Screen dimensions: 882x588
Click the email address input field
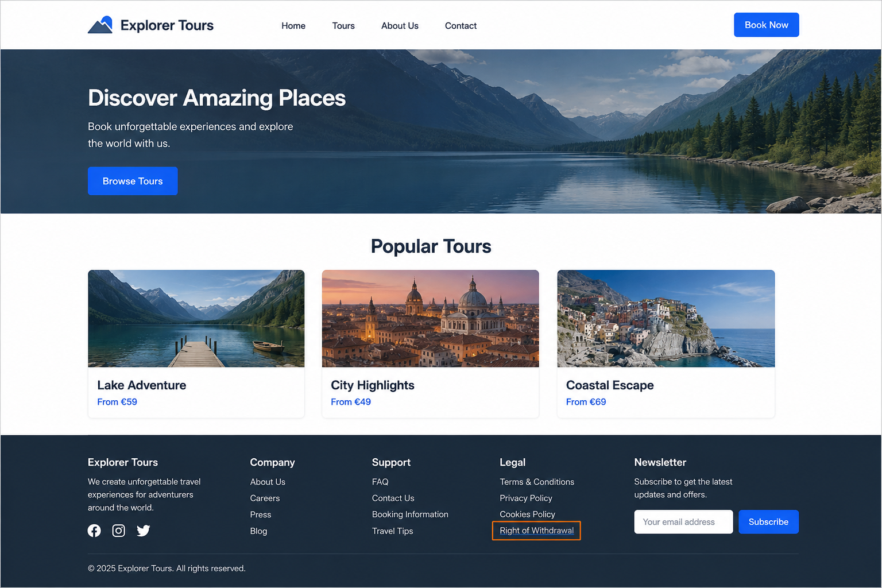[683, 522]
